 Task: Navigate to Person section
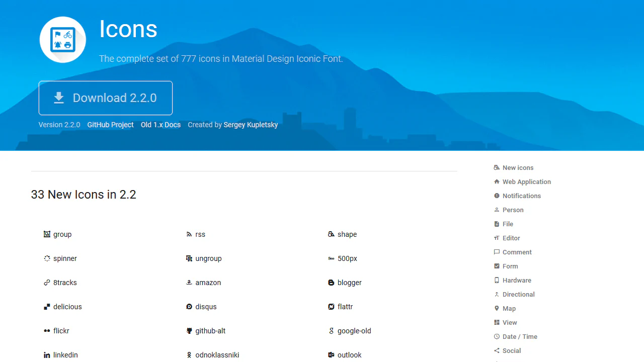point(513,210)
